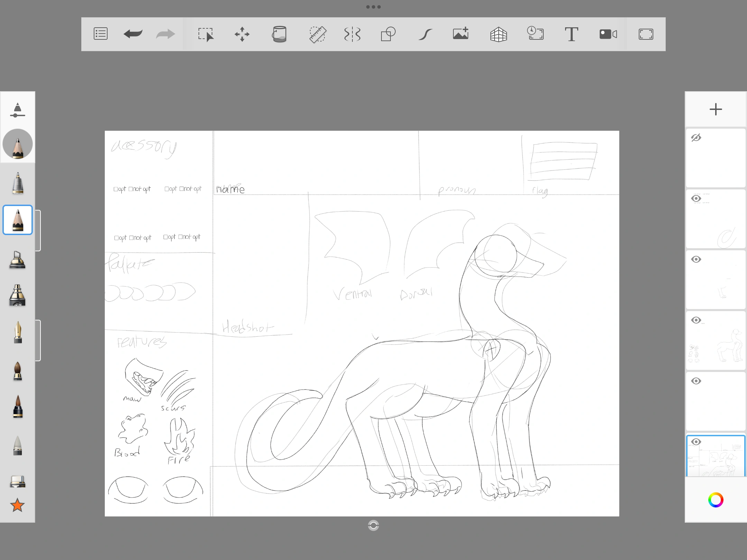Select the Ruler guide tool
The width and height of the screenshot is (747, 560).
click(318, 34)
